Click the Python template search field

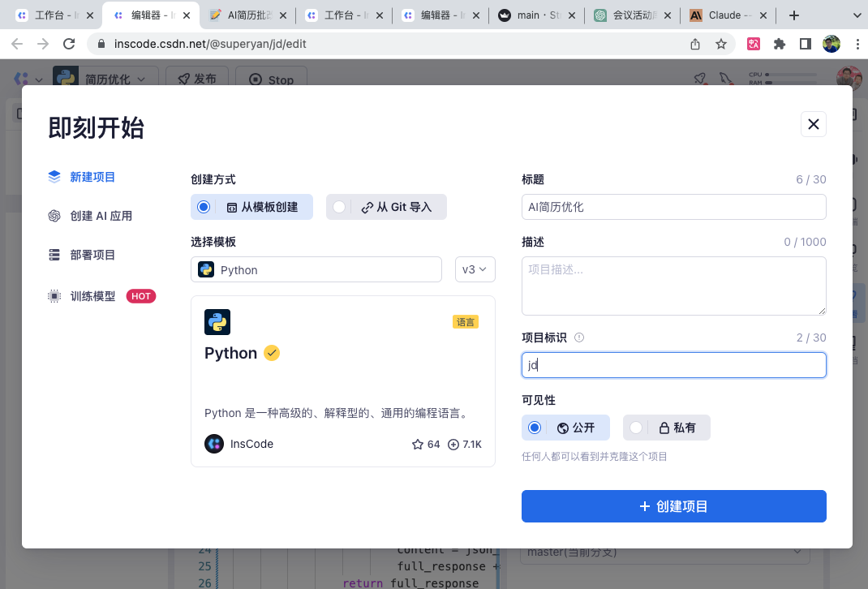[x=316, y=269]
